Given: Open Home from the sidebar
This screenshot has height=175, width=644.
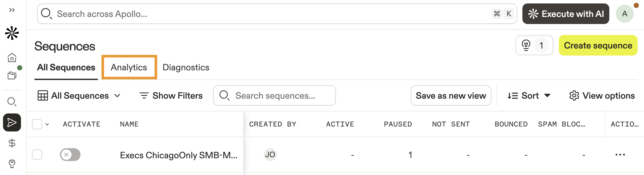Looking at the screenshot, I should (x=12, y=57).
